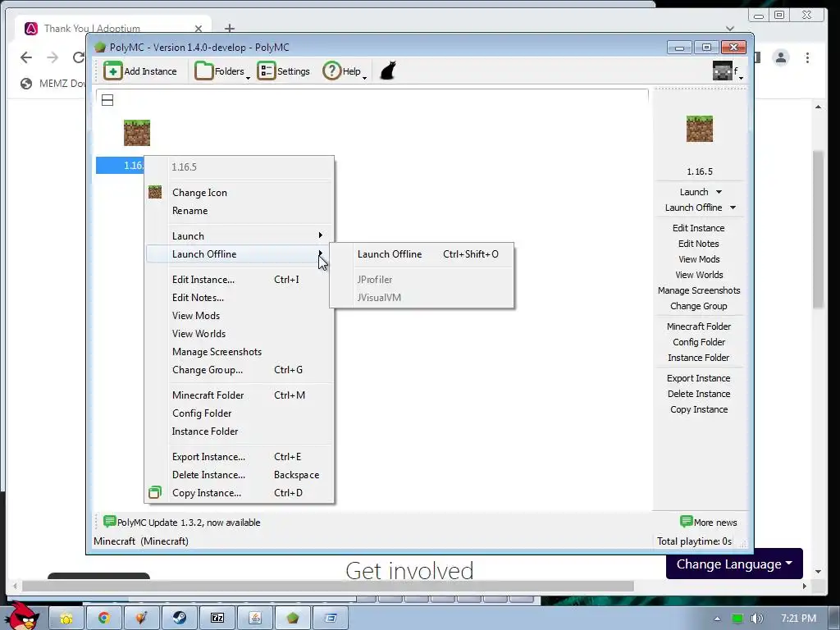Click Delete Instance in side panel
Screen dimensions: 840x630
(699, 393)
